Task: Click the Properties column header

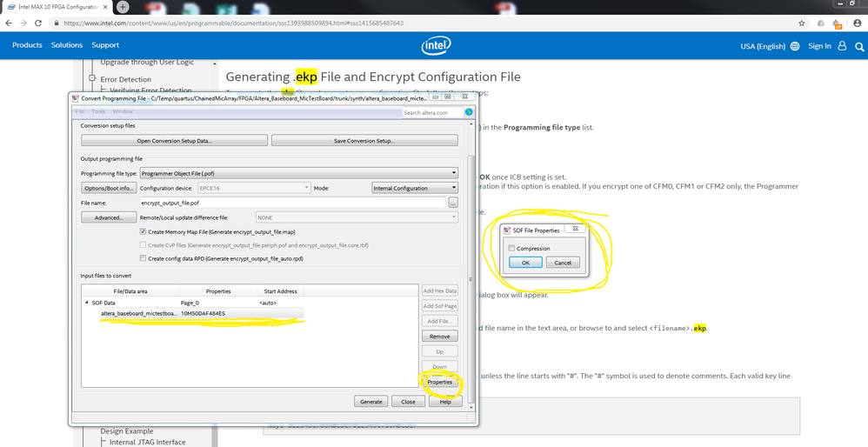Action: click(x=218, y=291)
